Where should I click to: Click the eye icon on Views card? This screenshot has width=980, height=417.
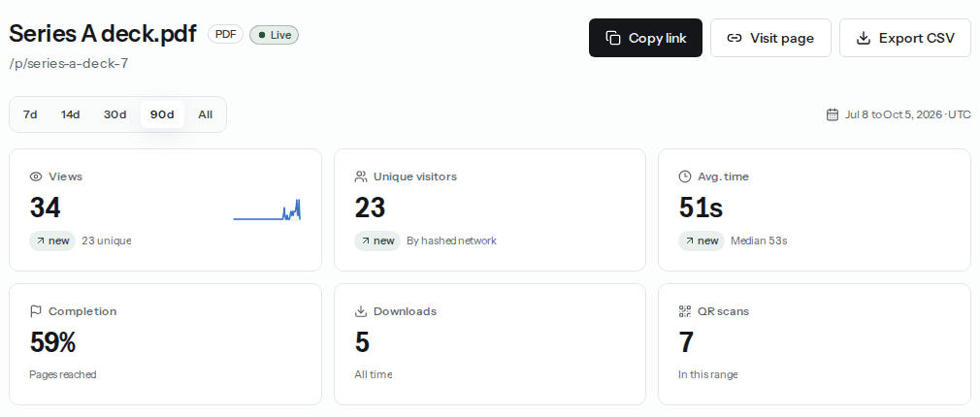click(36, 176)
